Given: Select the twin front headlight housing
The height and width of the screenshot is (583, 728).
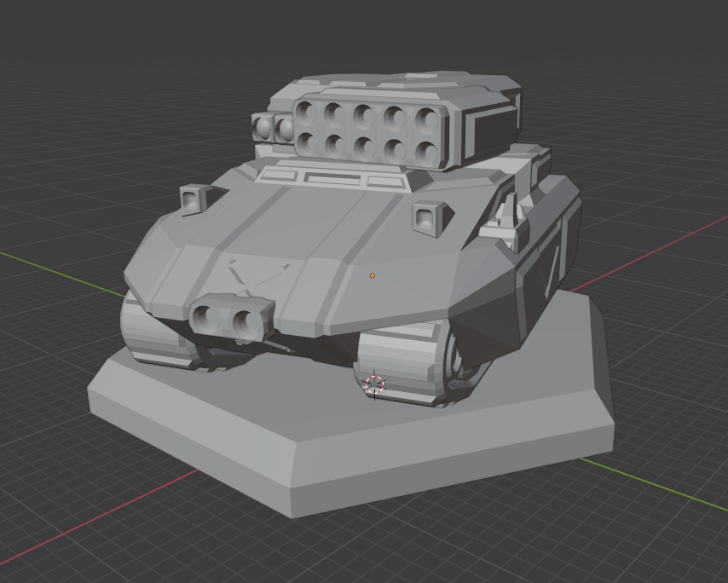Looking at the screenshot, I should (231, 318).
